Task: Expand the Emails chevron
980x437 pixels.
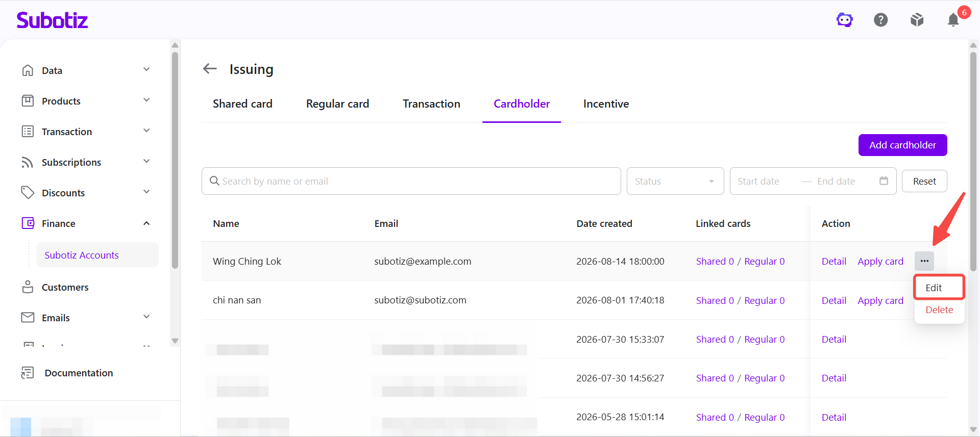Action: click(x=146, y=317)
